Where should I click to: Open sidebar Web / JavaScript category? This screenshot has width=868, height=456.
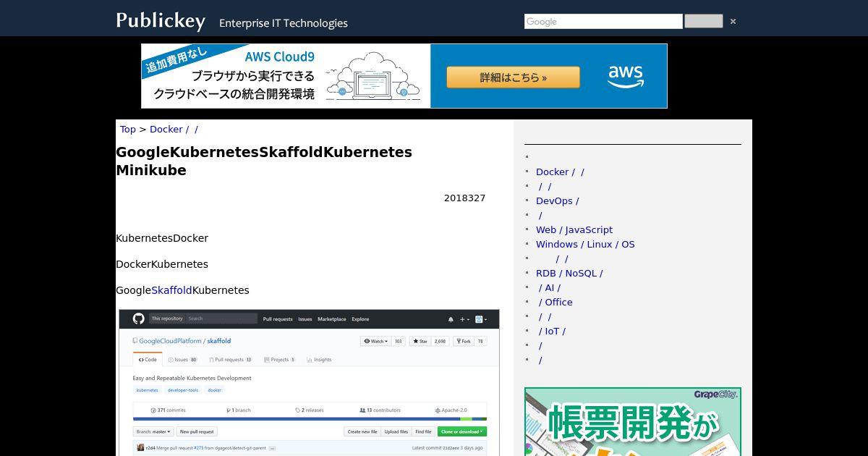[574, 229]
